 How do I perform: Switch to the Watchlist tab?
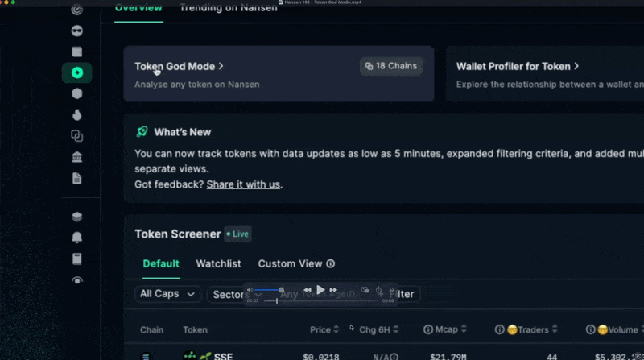pos(218,263)
